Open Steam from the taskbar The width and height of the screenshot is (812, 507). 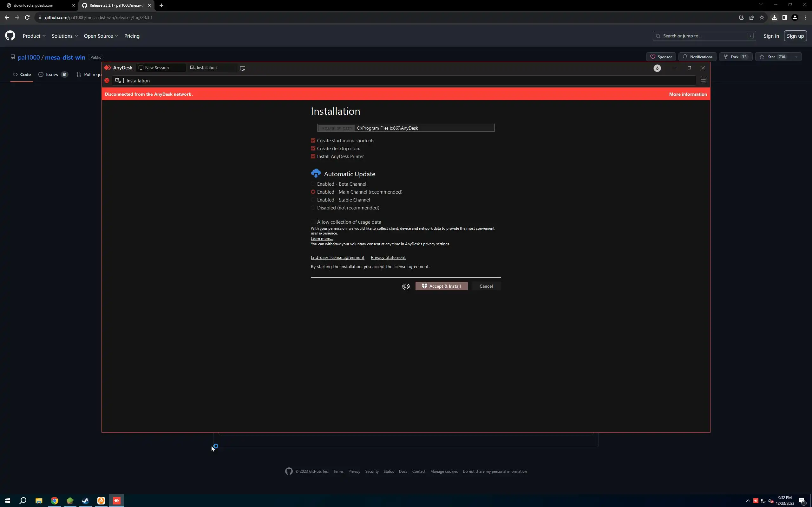point(85,501)
